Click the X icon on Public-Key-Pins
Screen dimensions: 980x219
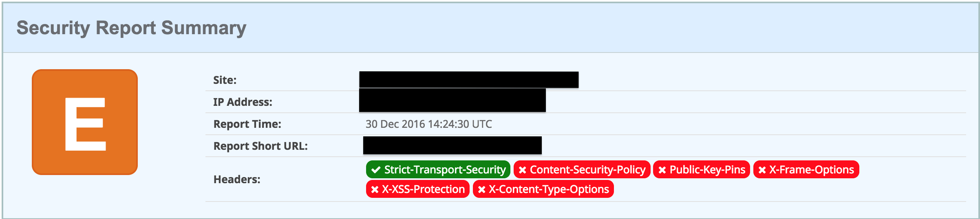click(662, 170)
